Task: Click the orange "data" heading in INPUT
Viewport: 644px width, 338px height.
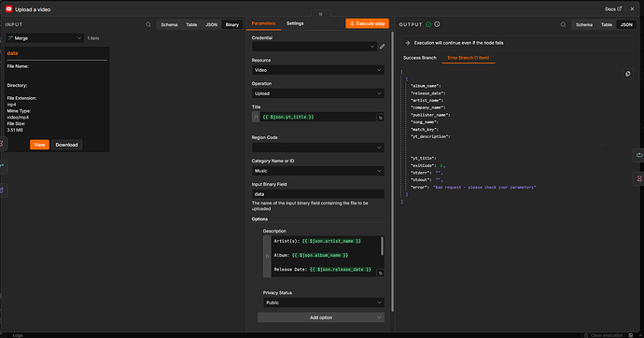Action: [x=12, y=53]
